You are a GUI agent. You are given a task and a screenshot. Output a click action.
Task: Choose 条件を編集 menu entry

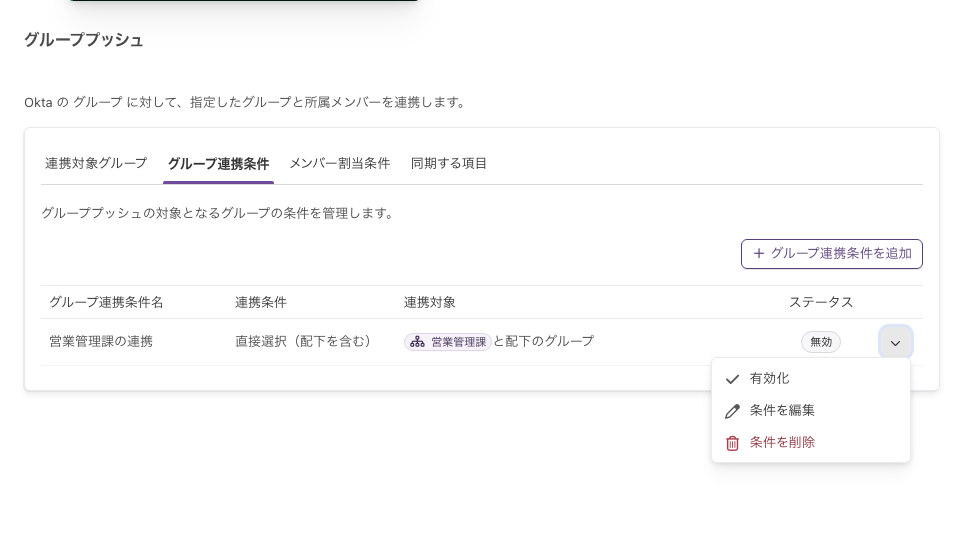[x=810, y=411]
